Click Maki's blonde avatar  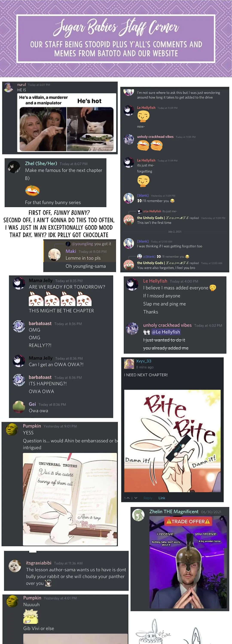[54, 255]
